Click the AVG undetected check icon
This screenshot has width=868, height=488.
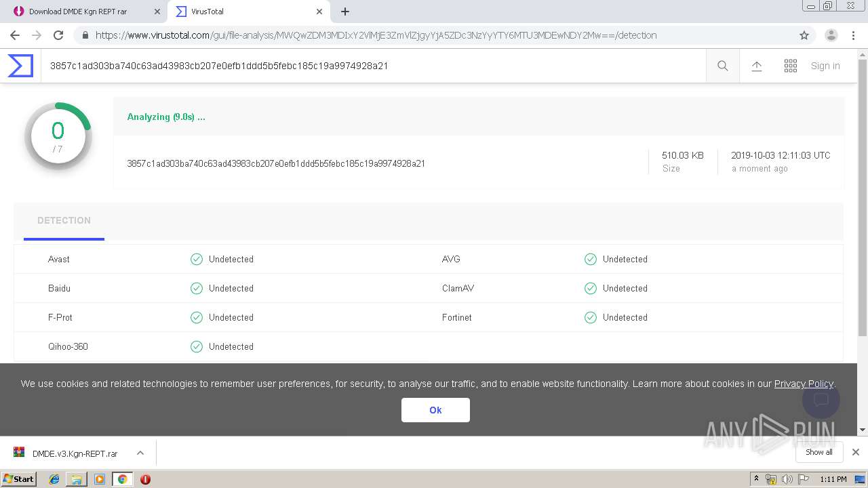coord(591,259)
